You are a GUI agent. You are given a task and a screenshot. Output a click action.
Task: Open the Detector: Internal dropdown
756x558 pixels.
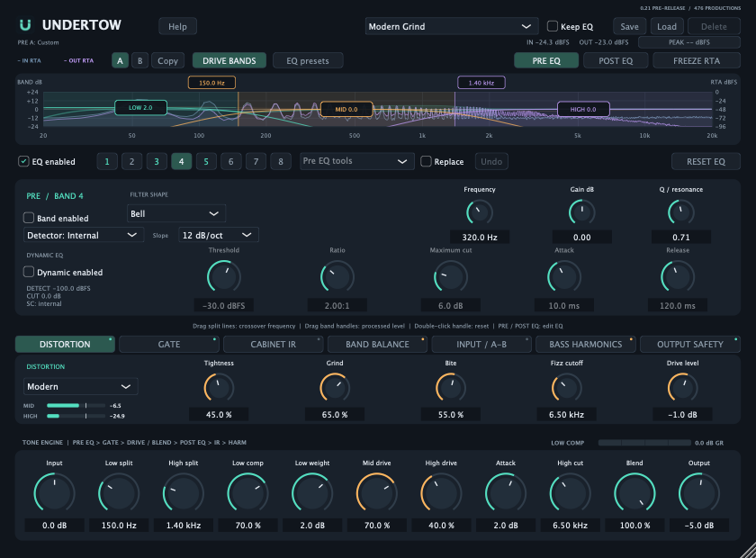point(84,235)
